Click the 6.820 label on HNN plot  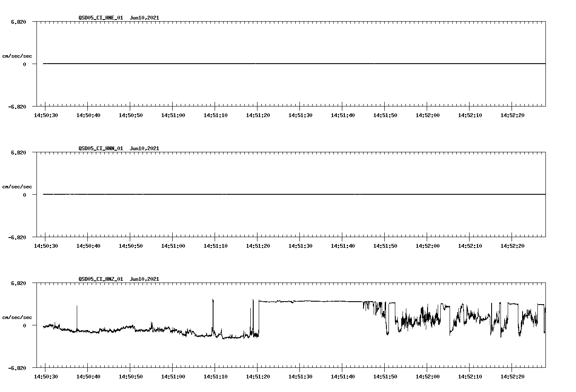pos(18,152)
